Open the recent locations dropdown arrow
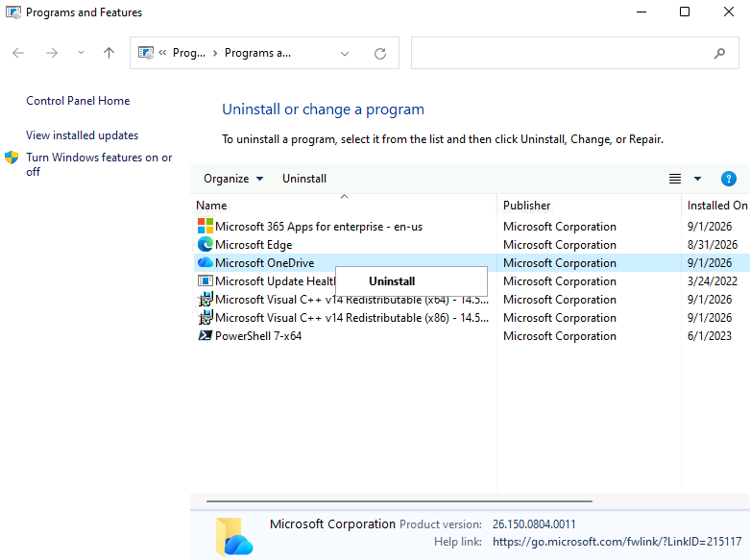 click(x=81, y=53)
